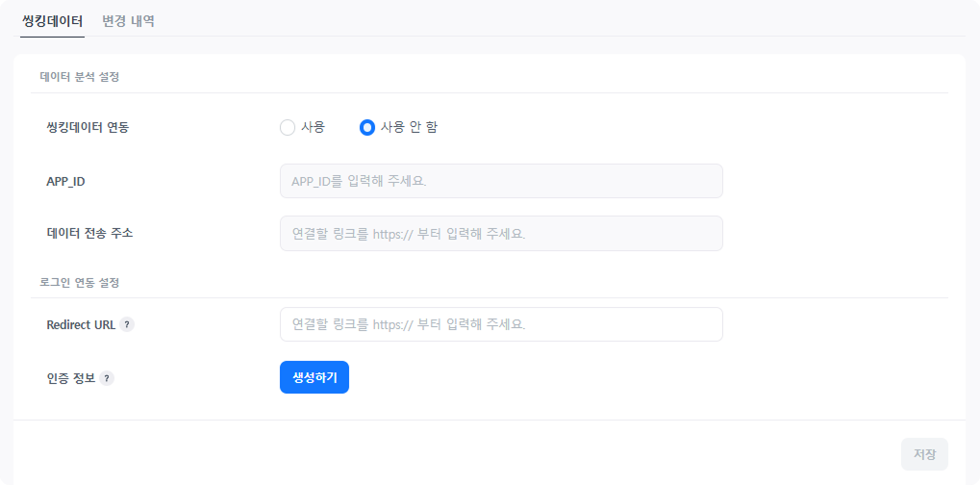
Task: Select the 사용 radio button
Action: (x=288, y=127)
